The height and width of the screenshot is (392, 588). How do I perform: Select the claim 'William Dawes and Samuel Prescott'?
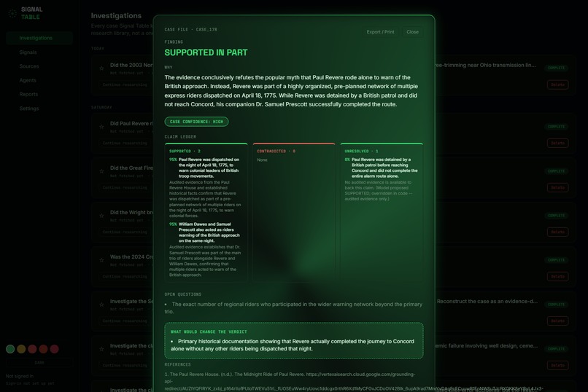tap(209, 232)
